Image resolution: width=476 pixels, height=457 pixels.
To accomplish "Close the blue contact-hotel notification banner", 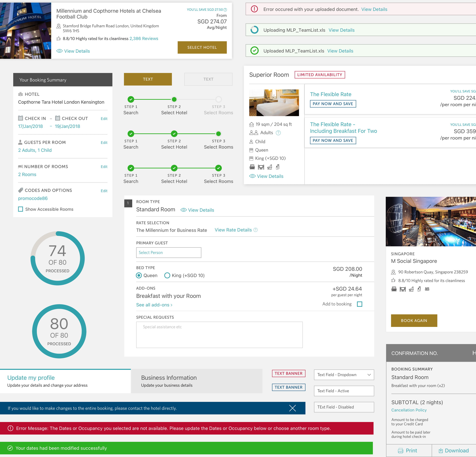I will click(x=292, y=408).
